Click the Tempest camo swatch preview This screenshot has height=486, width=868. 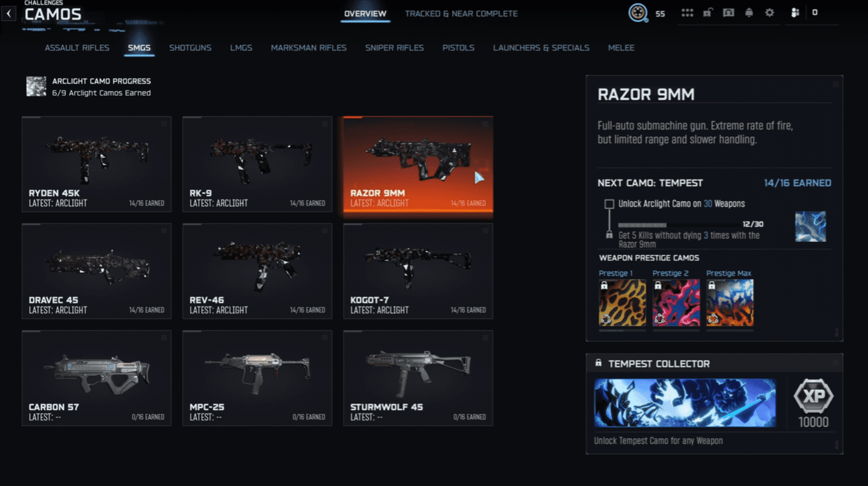(810, 226)
